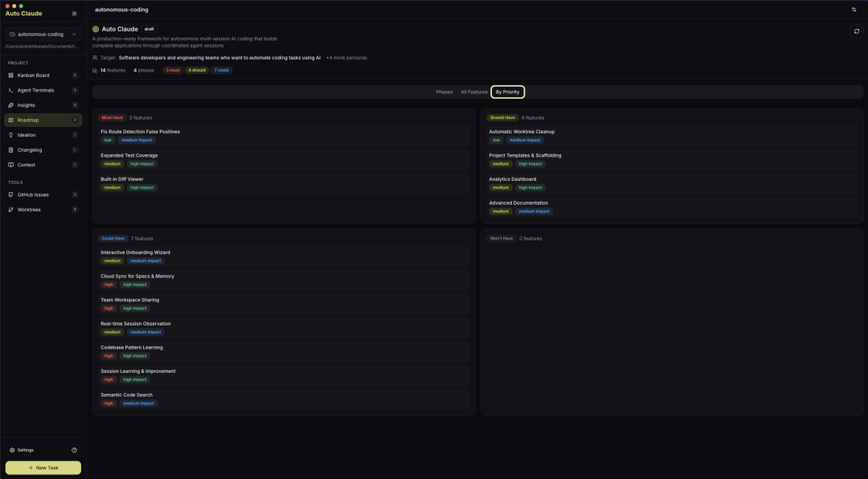Open Cloud Sync for Specs & Memory
Viewport: 868px width, 479px height.
284,280
